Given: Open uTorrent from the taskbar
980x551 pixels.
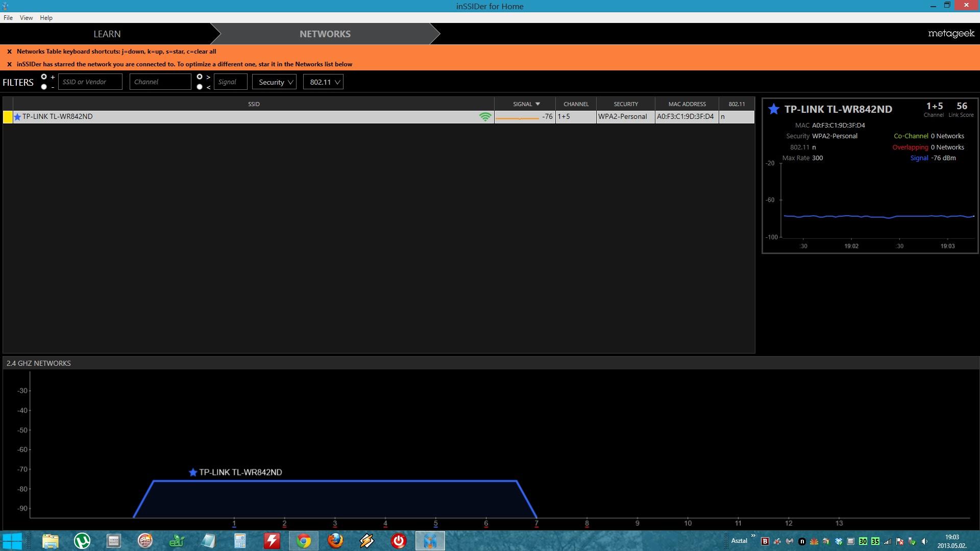Looking at the screenshot, I should click(82, 541).
